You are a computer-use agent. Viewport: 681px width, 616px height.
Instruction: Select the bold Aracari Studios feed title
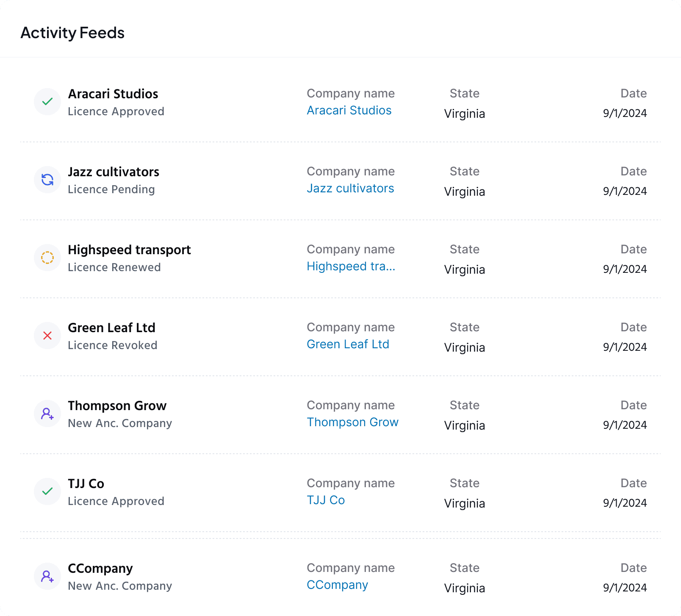point(113,94)
